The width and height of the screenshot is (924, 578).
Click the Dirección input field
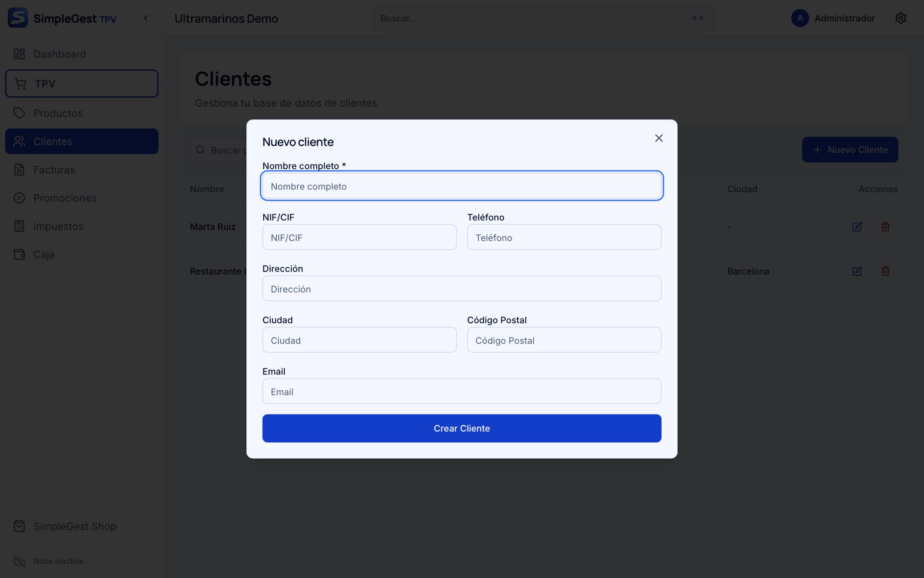[462, 289]
